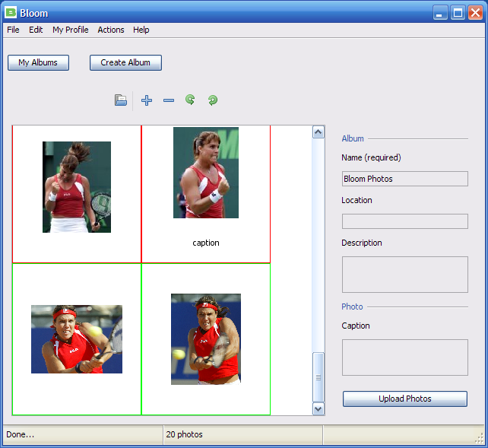The image size is (488, 448).
Task: Click the Bloom app icon in title bar
Action: [11, 12]
